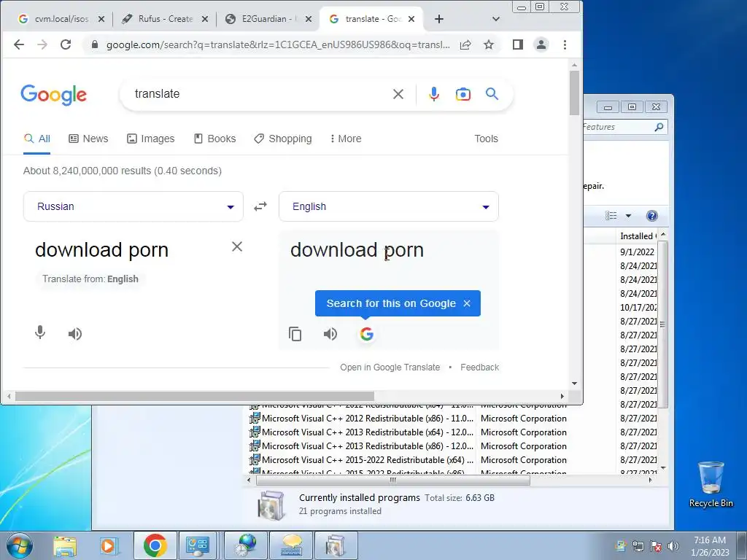This screenshot has width=747, height=560.
Task: Click Google G icon under translation
Action: click(366, 334)
